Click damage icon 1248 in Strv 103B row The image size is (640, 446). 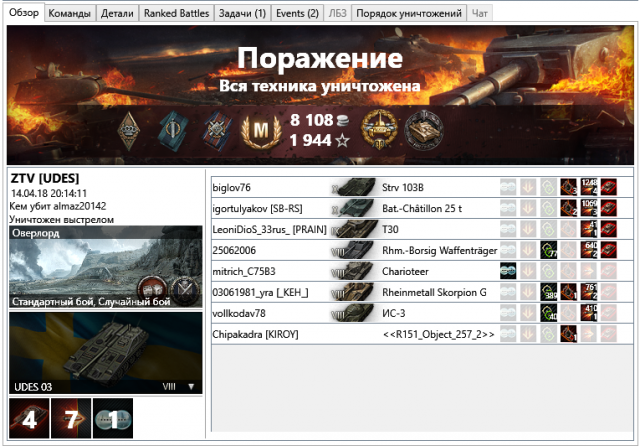point(588,187)
